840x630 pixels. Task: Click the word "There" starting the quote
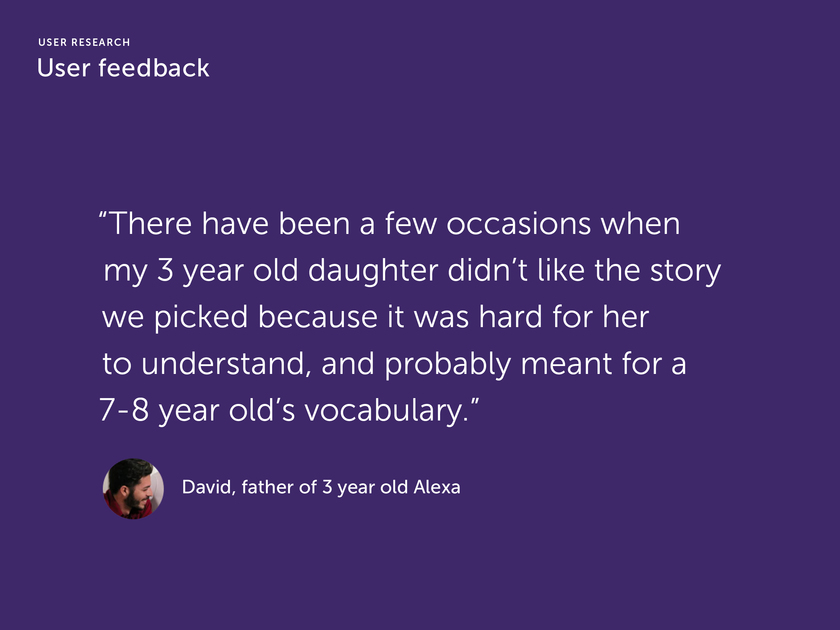click(x=151, y=223)
